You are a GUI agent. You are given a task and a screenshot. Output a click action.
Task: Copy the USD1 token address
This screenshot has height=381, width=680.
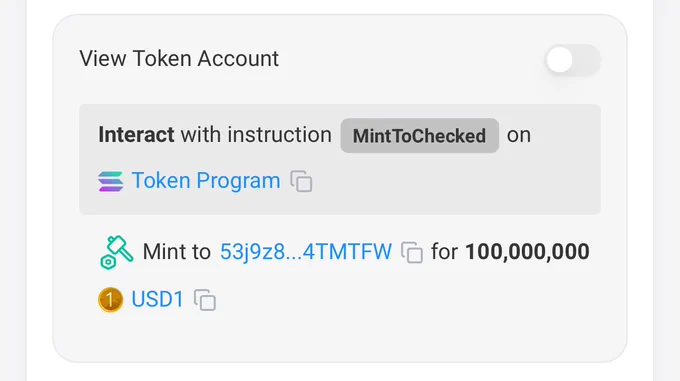coord(205,300)
